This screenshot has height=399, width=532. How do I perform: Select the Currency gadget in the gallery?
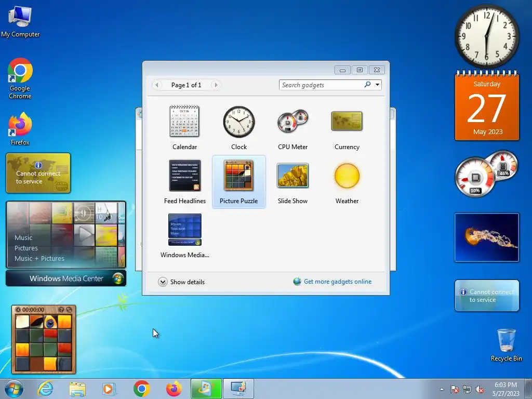[x=347, y=128]
